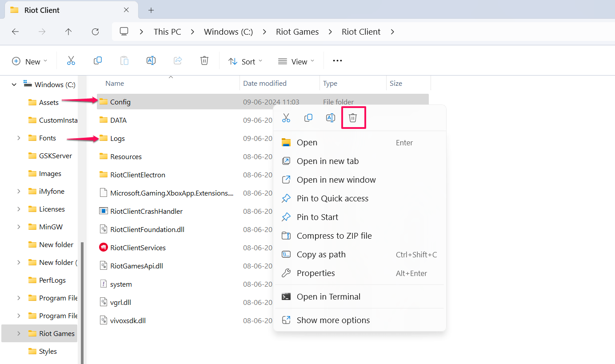This screenshot has width=615, height=364.
Task: Click the forward navigation arrow
Action: point(42,32)
